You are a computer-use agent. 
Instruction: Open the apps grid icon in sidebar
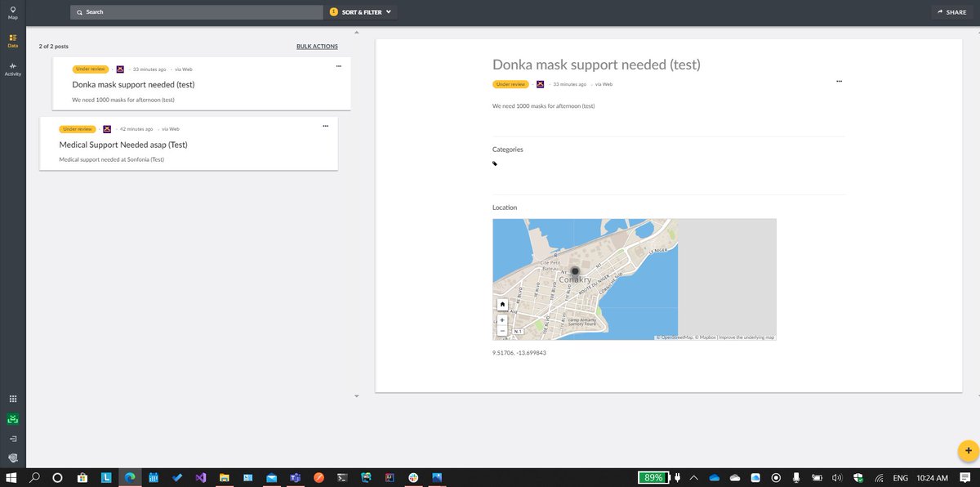pyautogui.click(x=12, y=400)
